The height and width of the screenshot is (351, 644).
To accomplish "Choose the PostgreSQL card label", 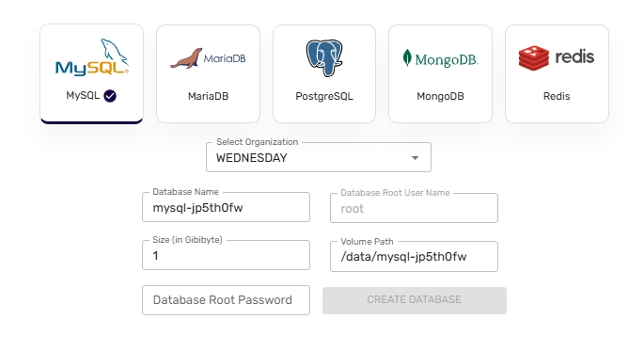I will point(324,97).
